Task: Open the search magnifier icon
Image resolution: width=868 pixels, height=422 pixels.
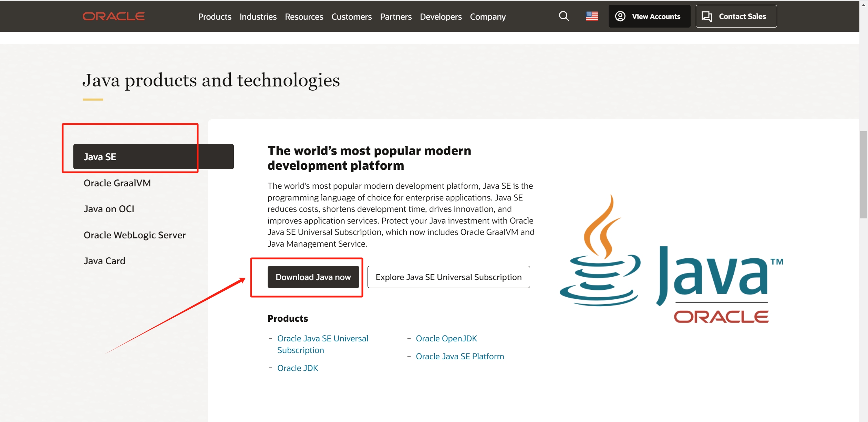Action: 564,16
